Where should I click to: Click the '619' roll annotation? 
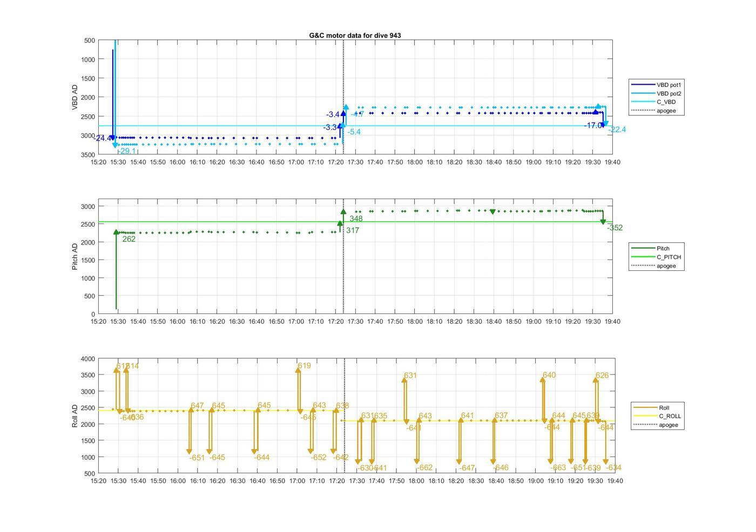[305, 366]
